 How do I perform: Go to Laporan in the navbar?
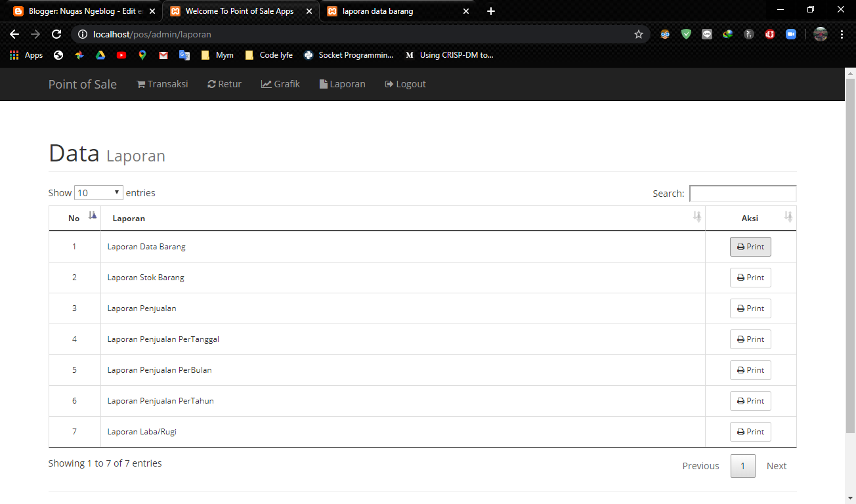[x=343, y=84]
